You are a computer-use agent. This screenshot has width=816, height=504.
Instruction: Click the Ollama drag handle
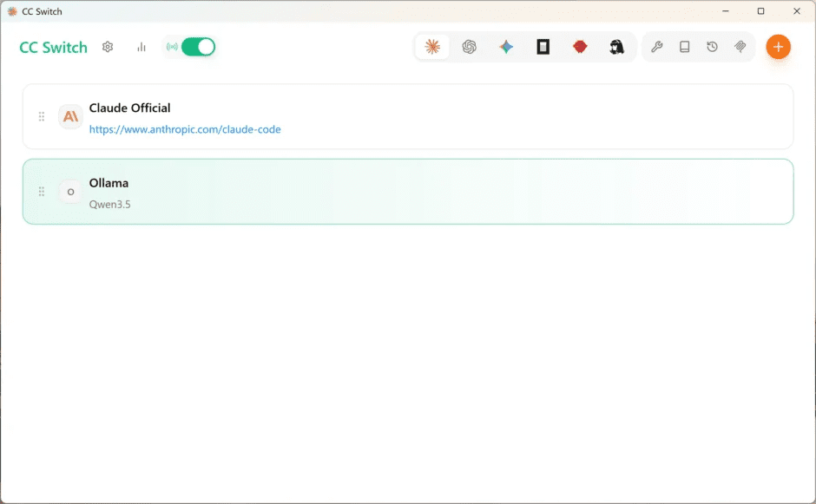point(42,192)
